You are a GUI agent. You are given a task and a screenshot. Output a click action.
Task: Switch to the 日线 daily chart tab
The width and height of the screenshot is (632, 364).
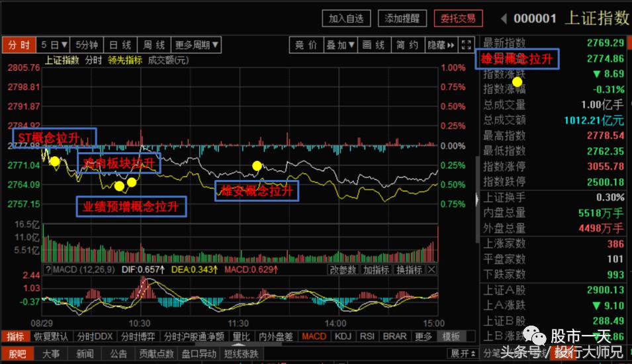tap(120, 45)
